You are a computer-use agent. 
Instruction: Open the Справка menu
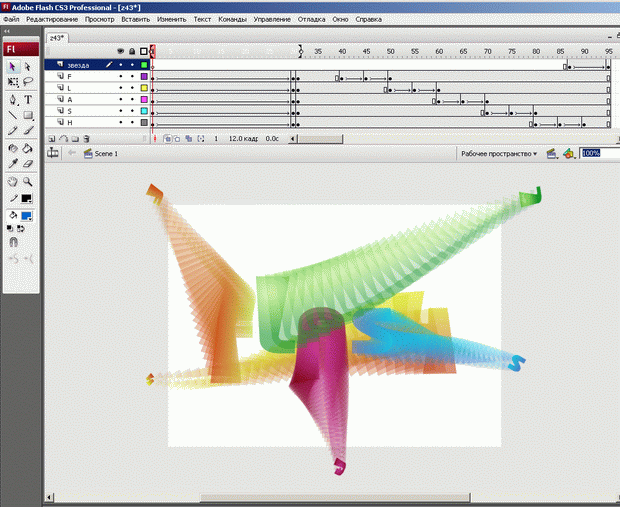click(369, 19)
